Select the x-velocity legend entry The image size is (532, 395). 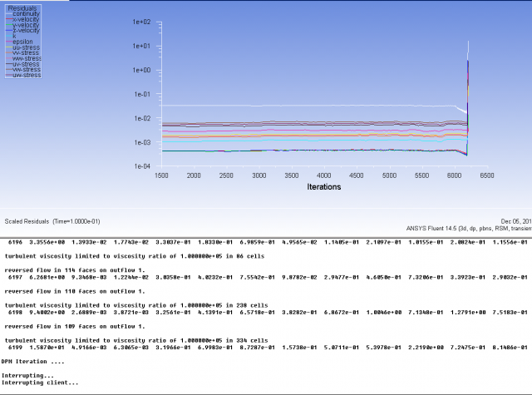click(x=27, y=18)
